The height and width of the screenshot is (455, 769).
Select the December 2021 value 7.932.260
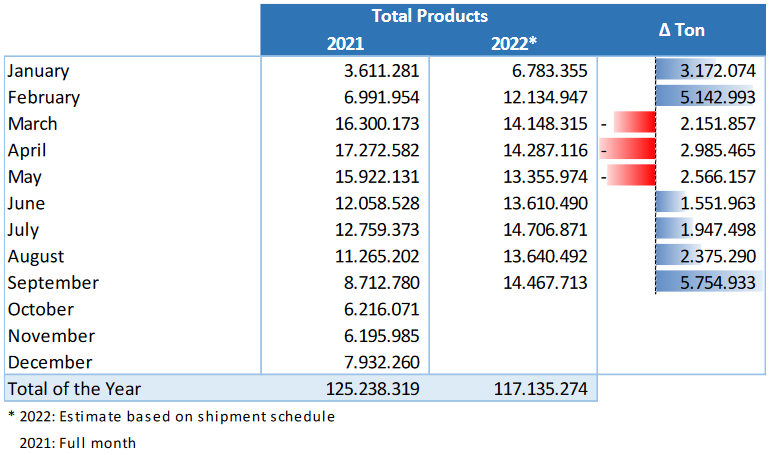pos(377,362)
